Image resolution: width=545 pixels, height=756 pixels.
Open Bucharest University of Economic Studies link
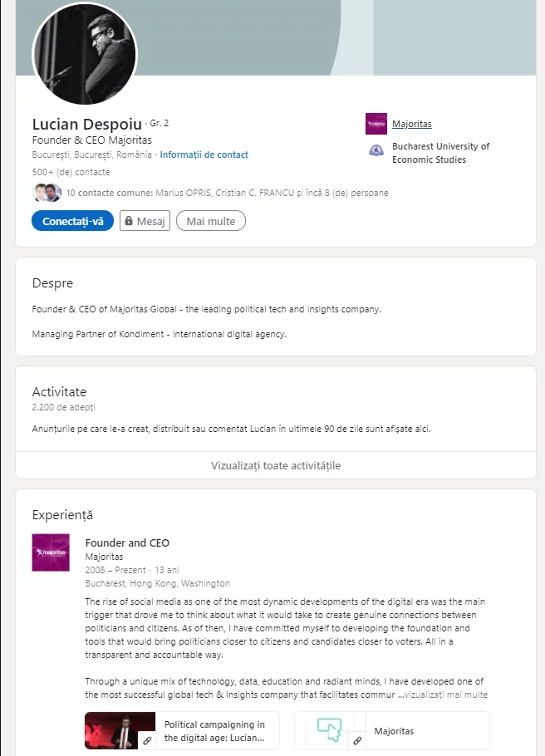[x=440, y=152]
